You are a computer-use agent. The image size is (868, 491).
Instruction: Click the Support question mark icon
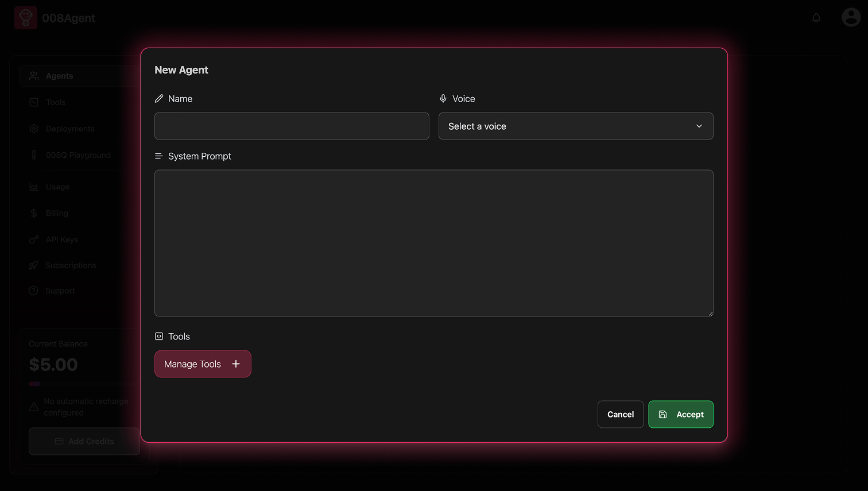(34, 291)
